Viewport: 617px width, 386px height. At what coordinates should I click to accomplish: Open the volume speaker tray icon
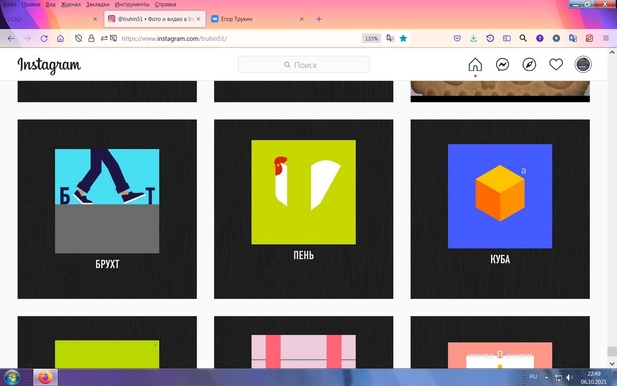(569, 378)
